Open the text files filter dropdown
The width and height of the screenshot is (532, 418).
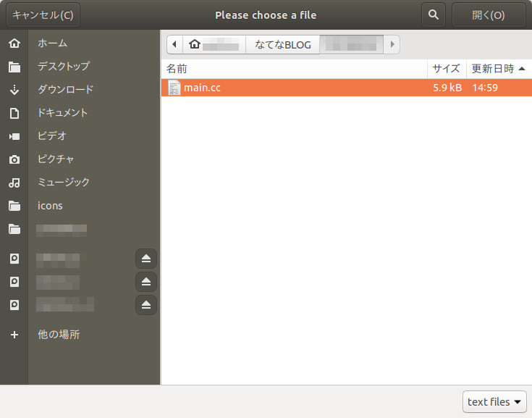click(494, 402)
